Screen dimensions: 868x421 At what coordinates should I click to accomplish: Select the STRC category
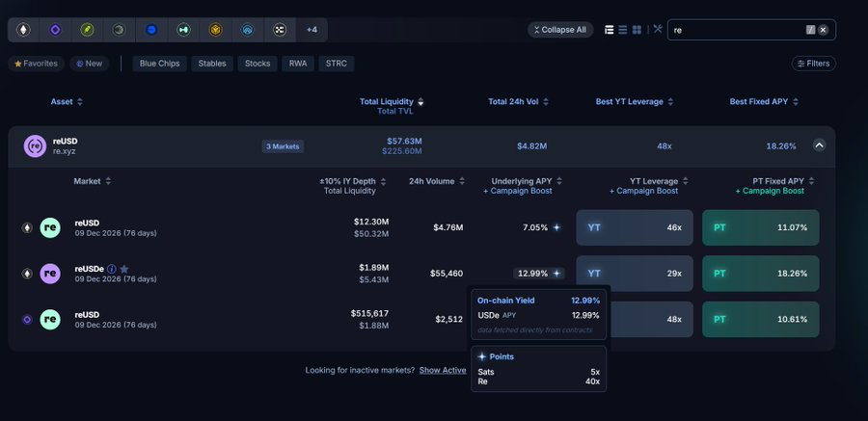coord(336,64)
